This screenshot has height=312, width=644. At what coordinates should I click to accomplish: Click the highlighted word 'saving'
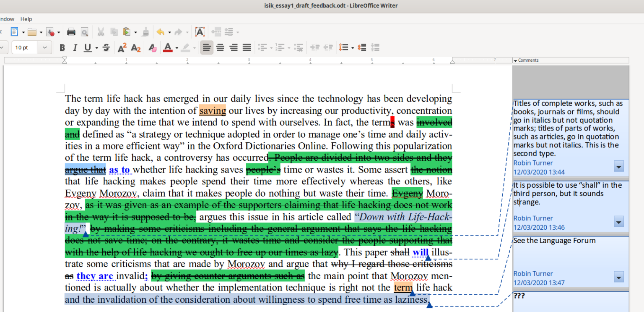click(213, 111)
